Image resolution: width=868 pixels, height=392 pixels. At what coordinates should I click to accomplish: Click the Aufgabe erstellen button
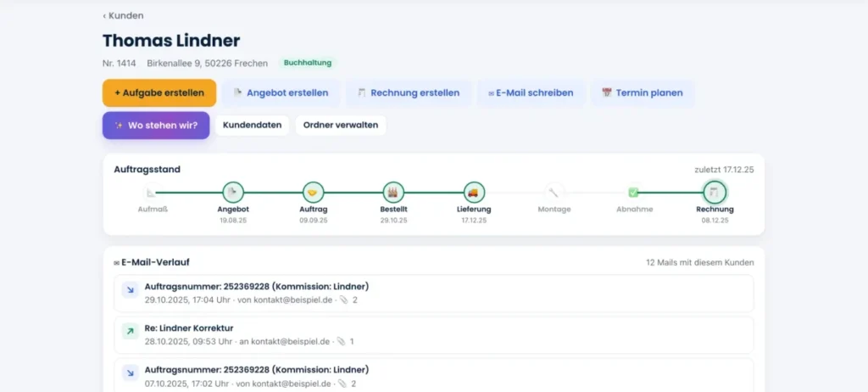pos(159,93)
